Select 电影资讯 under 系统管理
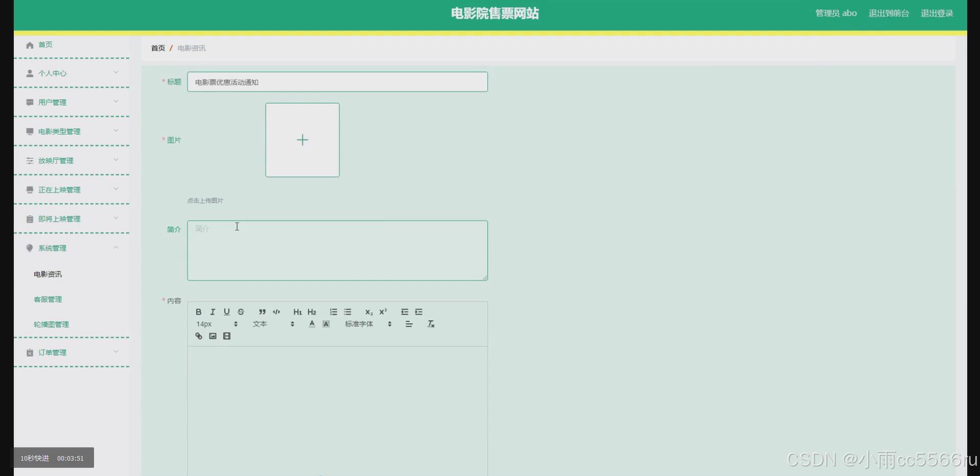The width and height of the screenshot is (980, 476). 47,274
